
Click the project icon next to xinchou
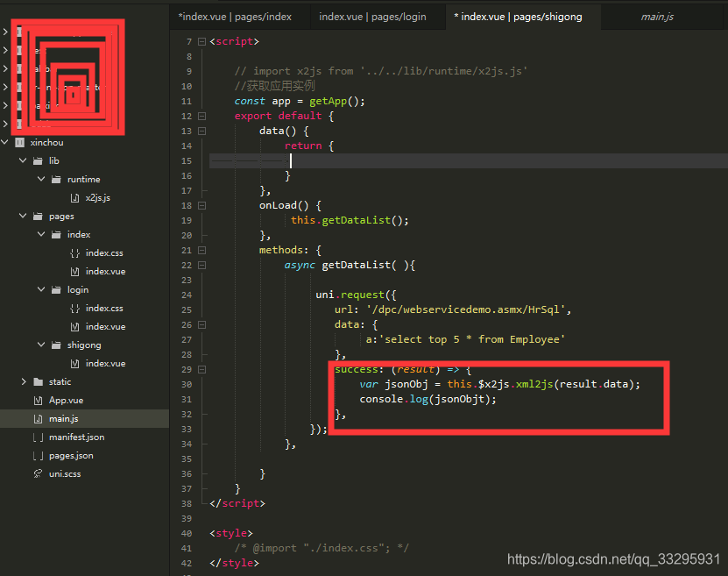coord(19,142)
